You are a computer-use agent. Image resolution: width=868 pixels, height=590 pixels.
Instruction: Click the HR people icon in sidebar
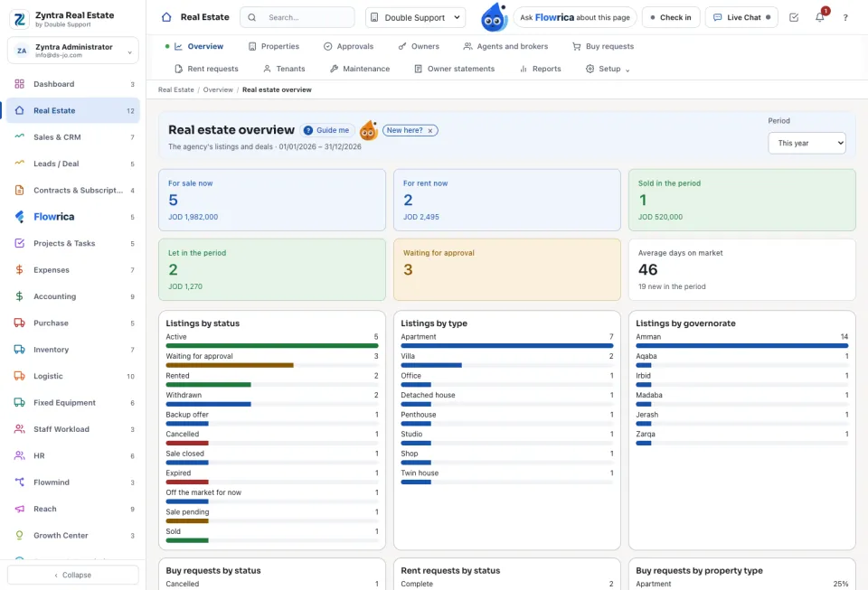point(19,455)
